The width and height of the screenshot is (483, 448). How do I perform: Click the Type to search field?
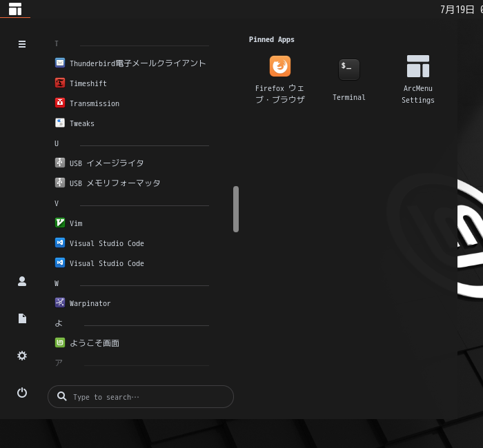141,396
